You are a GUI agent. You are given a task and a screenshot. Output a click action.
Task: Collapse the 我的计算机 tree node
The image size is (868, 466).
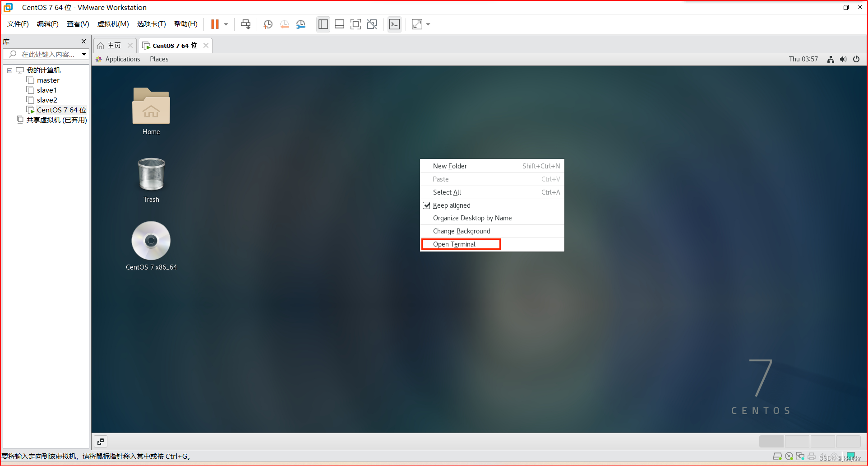point(9,70)
